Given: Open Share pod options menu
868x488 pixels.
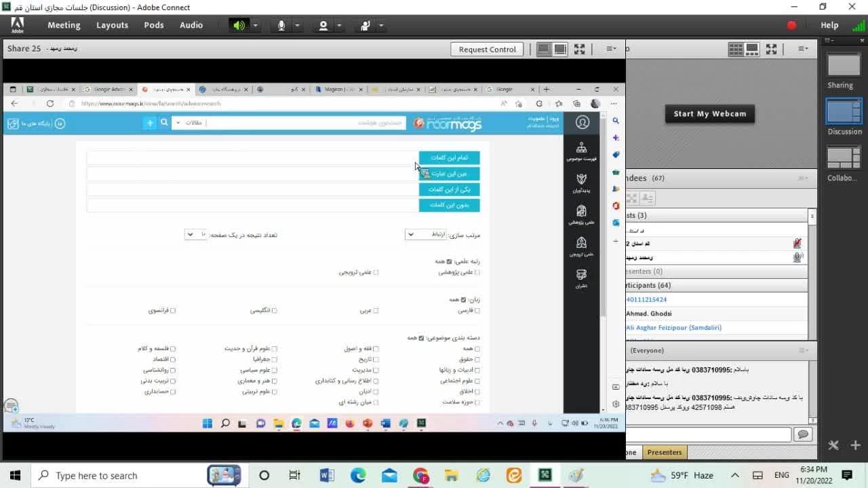Looking at the screenshot, I should (611, 49).
